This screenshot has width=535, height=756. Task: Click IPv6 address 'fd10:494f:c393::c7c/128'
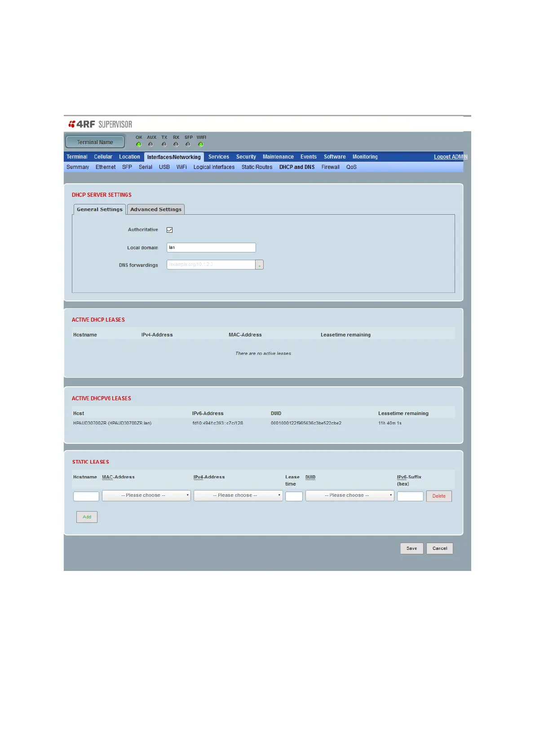[217, 423]
